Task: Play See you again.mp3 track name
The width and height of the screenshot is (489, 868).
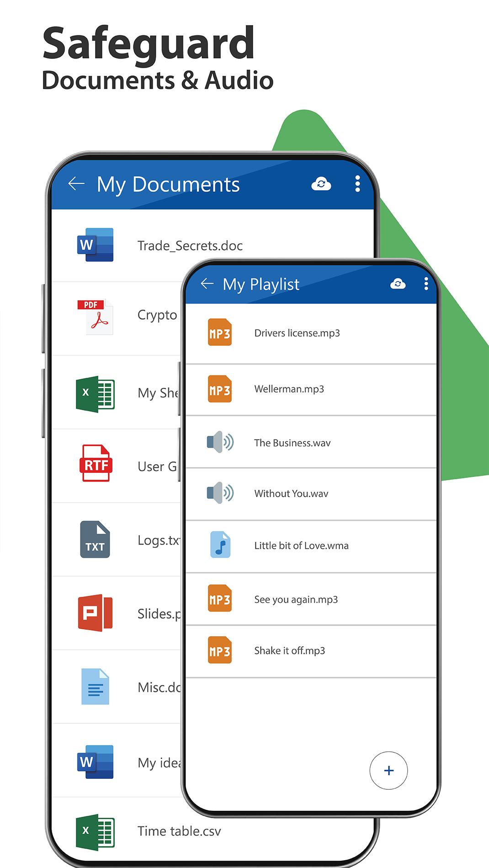Action: (x=296, y=600)
